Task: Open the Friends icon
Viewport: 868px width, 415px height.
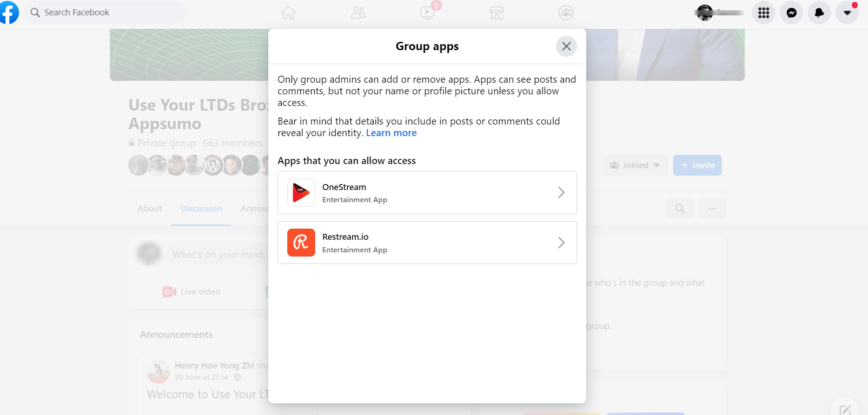Action: (358, 13)
